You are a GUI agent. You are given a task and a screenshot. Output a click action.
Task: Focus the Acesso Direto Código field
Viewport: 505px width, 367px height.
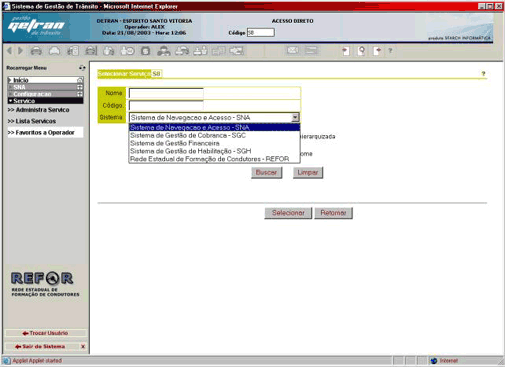261,32
